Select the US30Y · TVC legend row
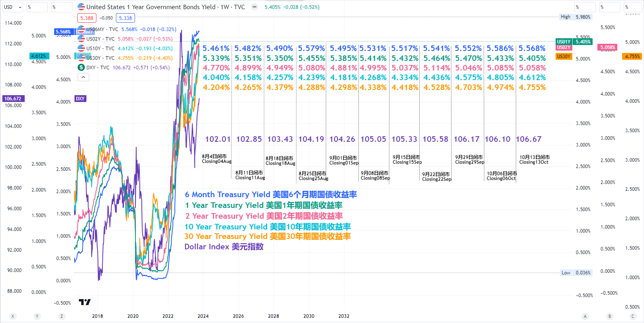 [125, 58]
